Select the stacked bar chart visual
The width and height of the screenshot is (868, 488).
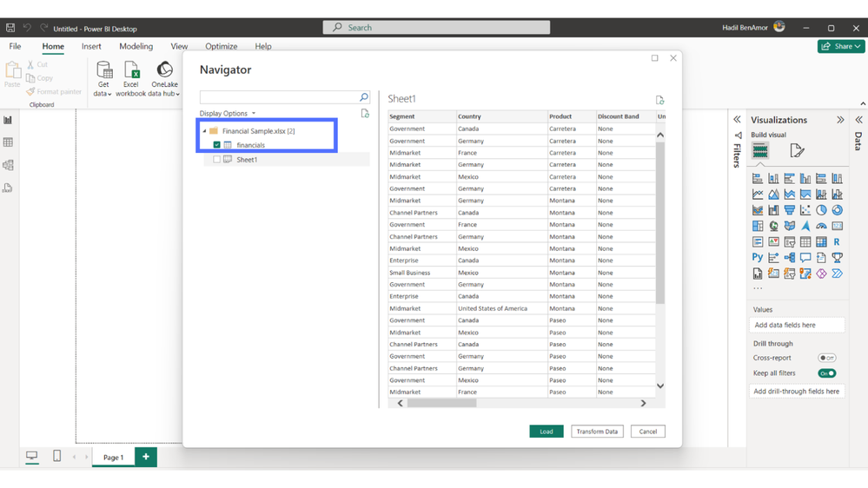coord(758,179)
